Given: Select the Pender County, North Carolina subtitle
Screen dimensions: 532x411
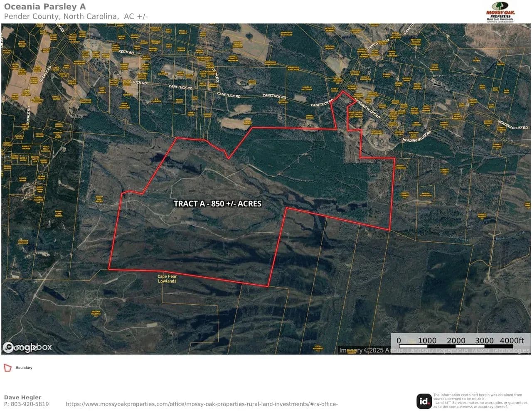Looking at the screenshot, I should pyautogui.click(x=76, y=17).
